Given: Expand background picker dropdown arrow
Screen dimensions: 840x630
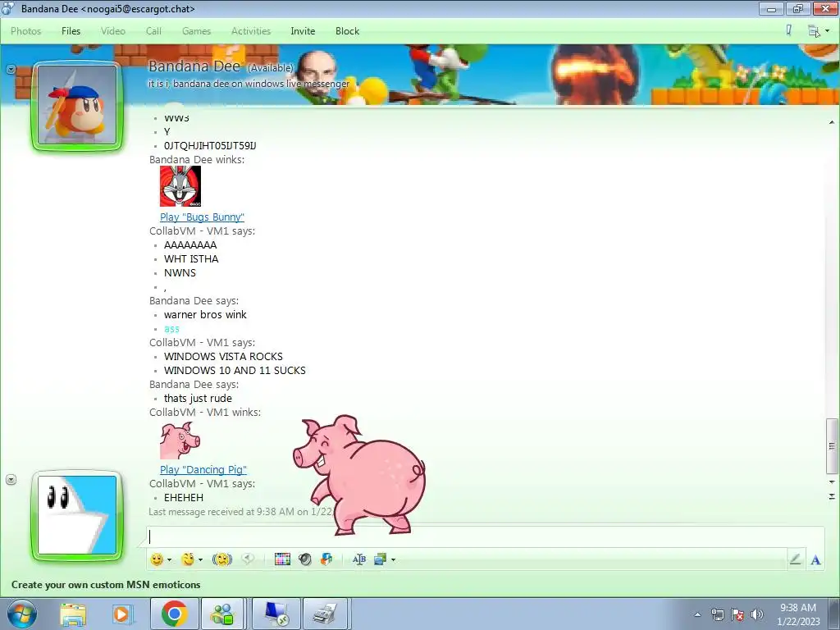Looking at the screenshot, I should (x=393, y=559).
